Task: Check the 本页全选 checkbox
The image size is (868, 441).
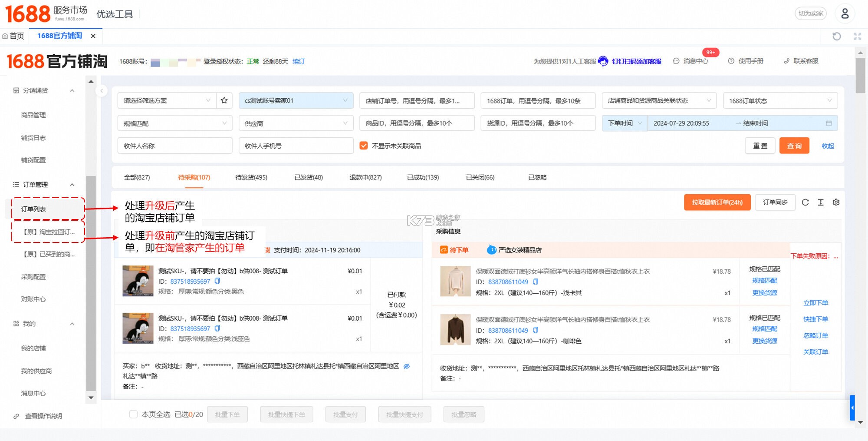Action: pyautogui.click(x=134, y=414)
